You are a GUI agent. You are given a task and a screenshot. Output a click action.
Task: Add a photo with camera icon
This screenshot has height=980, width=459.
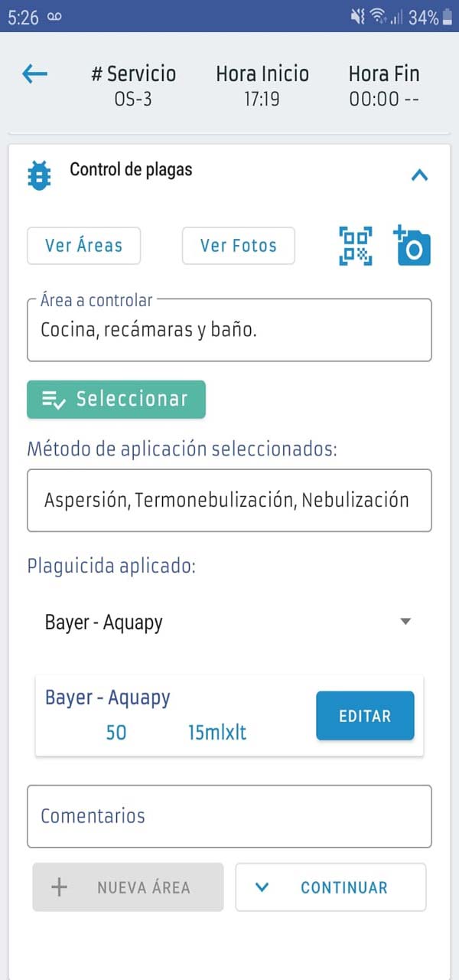click(x=412, y=246)
